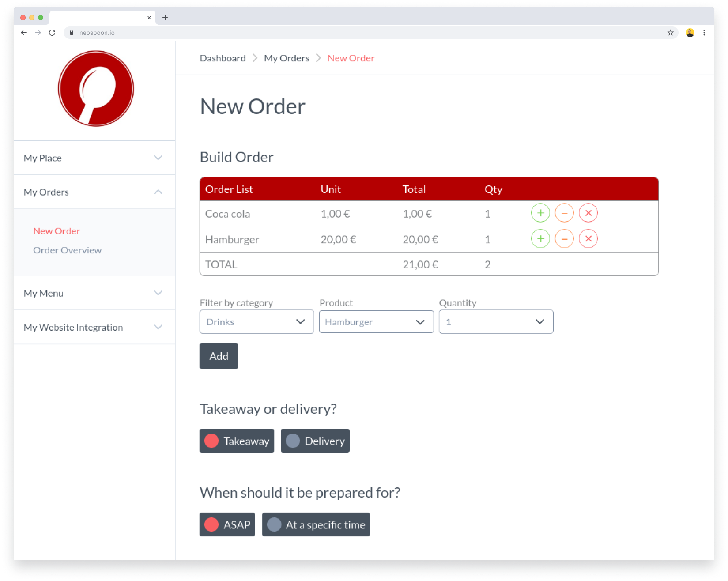Open Order Overview in the sidebar
The height and width of the screenshot is (581, 728).
click(x=67, y=250)
